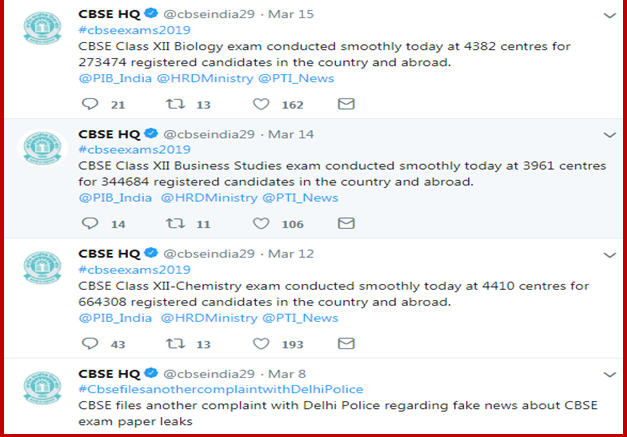Open the Mar 12 tweet's dropdown chevron
Image resolution: width=627 pixels, height=437 pixels.
(x=609, y=255)
